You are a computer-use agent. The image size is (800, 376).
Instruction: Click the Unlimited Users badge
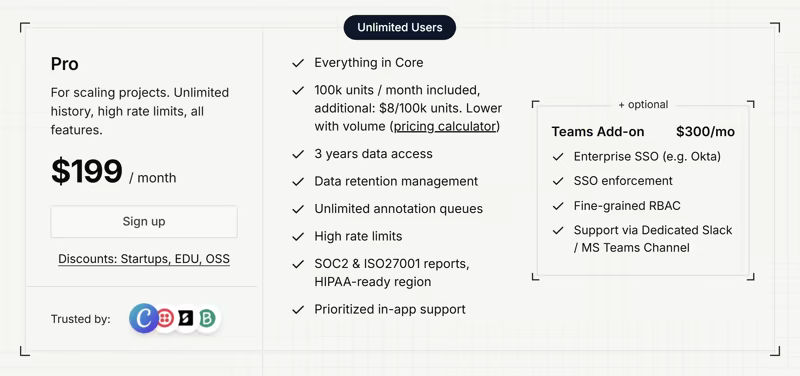tap(399, 27)
